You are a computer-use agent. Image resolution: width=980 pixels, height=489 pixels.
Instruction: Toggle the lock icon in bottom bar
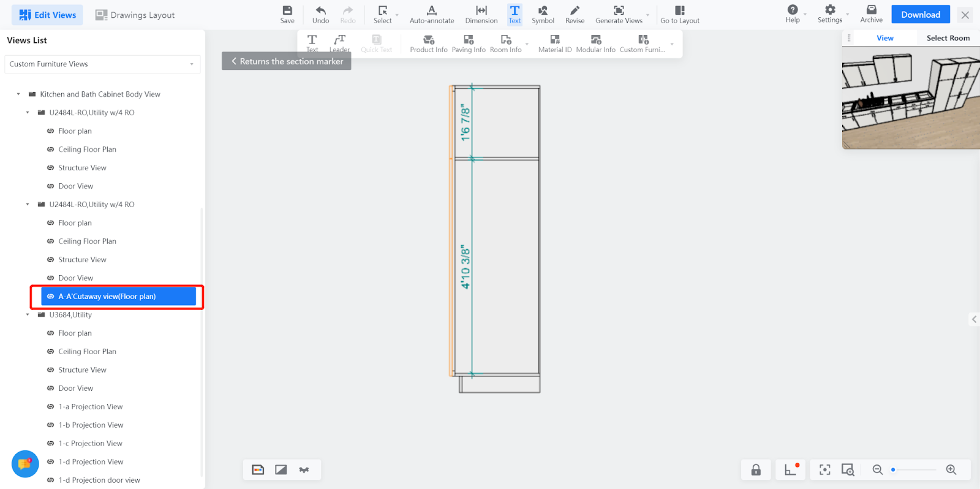point(756,469)
